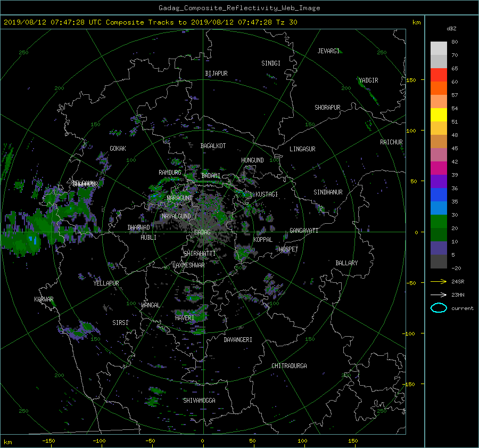The height and width of the screenshot is (448, 479).
Task: Click the RAICHUR city label
Action: click(391, 142)
